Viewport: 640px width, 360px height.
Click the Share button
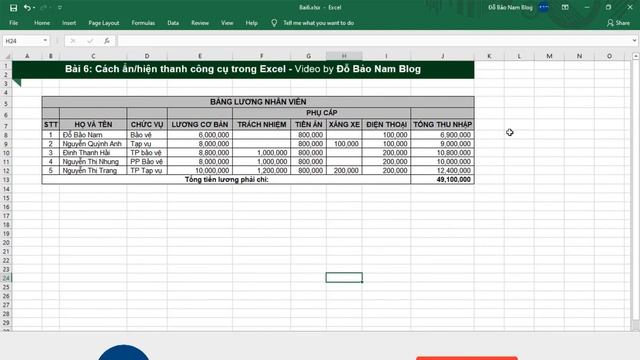618,23
